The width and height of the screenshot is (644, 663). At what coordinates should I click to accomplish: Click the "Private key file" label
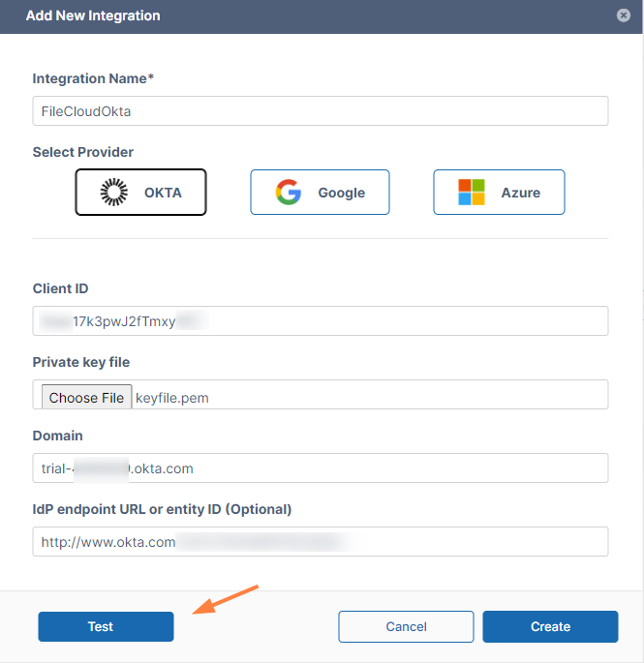click(81, 362)
